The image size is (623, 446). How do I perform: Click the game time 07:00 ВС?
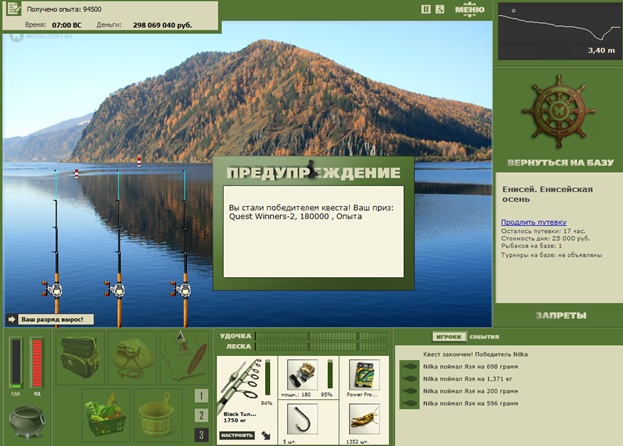tap(66, 25)
